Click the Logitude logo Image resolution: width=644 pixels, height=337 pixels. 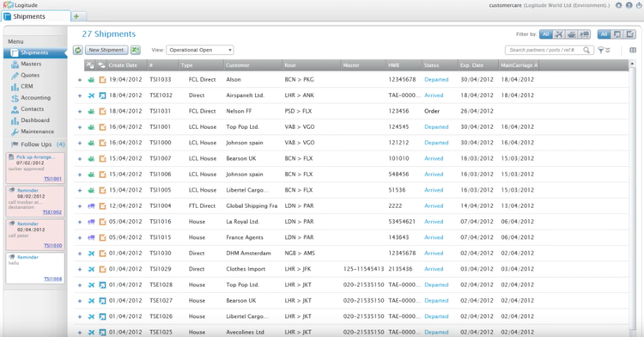(20, 5)
